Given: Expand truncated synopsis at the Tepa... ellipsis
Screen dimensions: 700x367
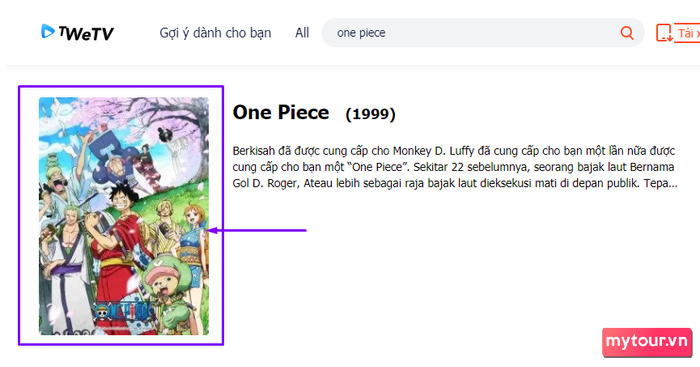Looking at the screenshot, I should [661, 183].
